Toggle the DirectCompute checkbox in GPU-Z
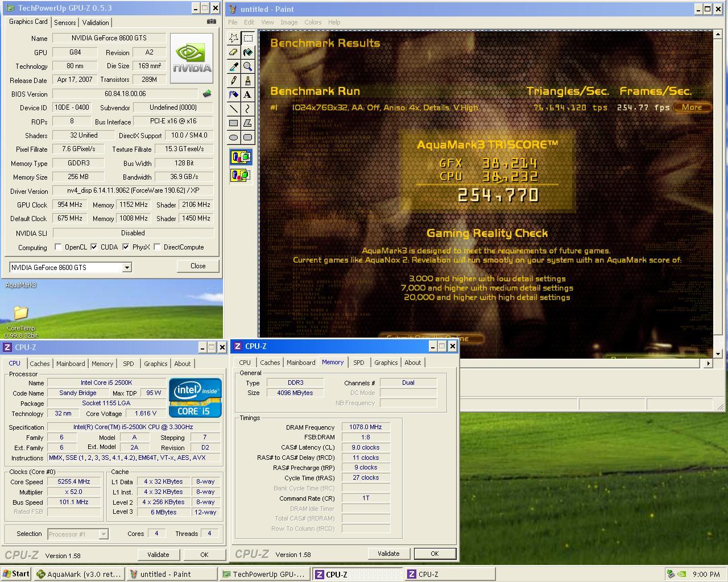728x582 pixels. [157, 247]
